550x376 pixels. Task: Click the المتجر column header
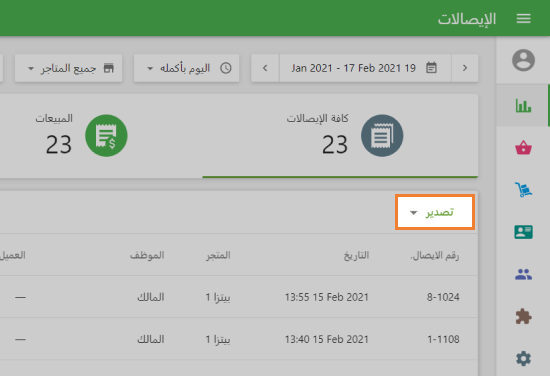click(x=218, y=255)
